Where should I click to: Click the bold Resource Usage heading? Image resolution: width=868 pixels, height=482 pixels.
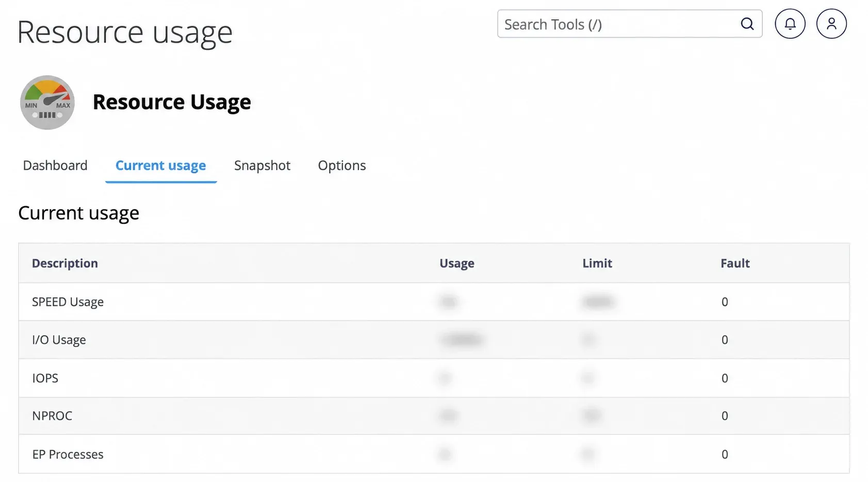172,102
